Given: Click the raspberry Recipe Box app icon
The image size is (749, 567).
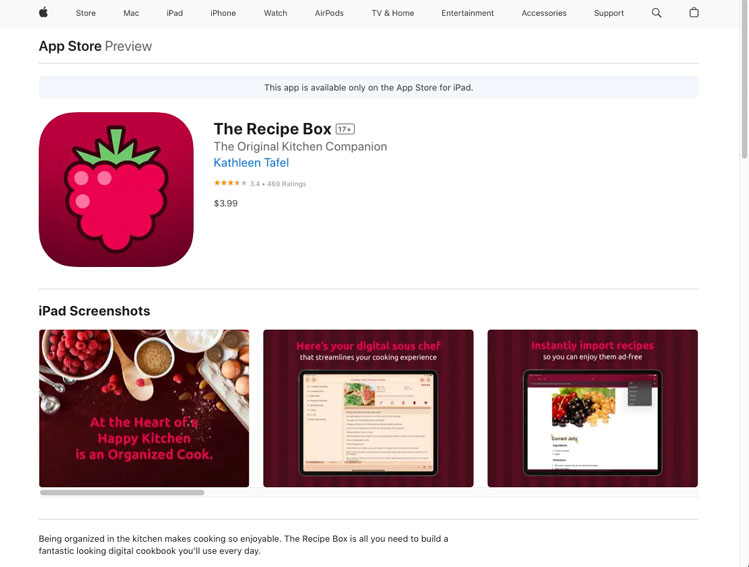Looking at the screenshot, I should [116, 189].
